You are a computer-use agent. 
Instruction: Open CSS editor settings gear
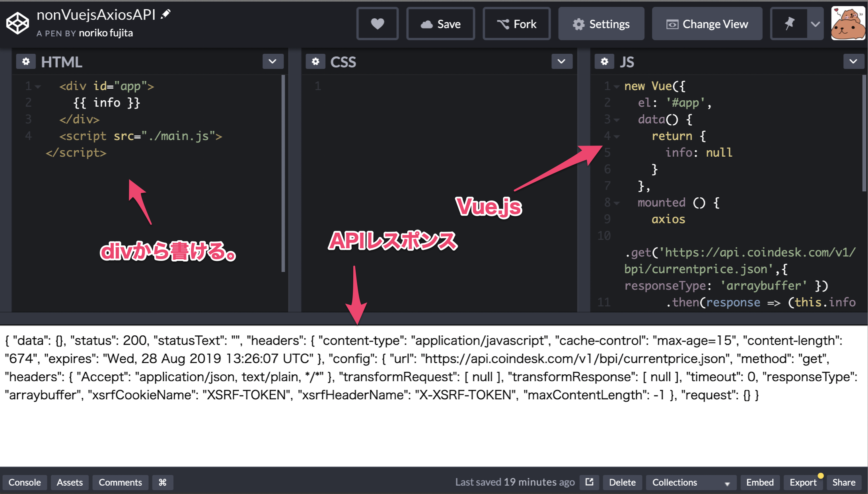pos(315,62)
